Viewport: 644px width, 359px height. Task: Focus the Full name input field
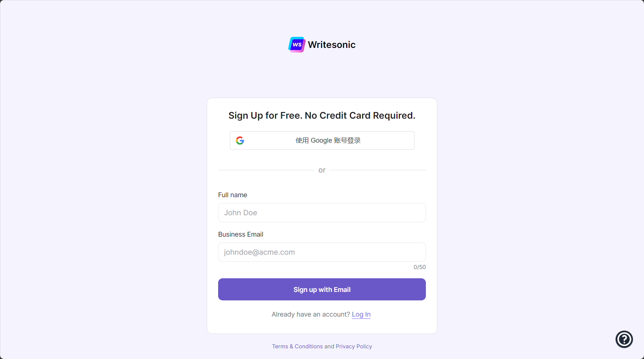pos(322,213)
